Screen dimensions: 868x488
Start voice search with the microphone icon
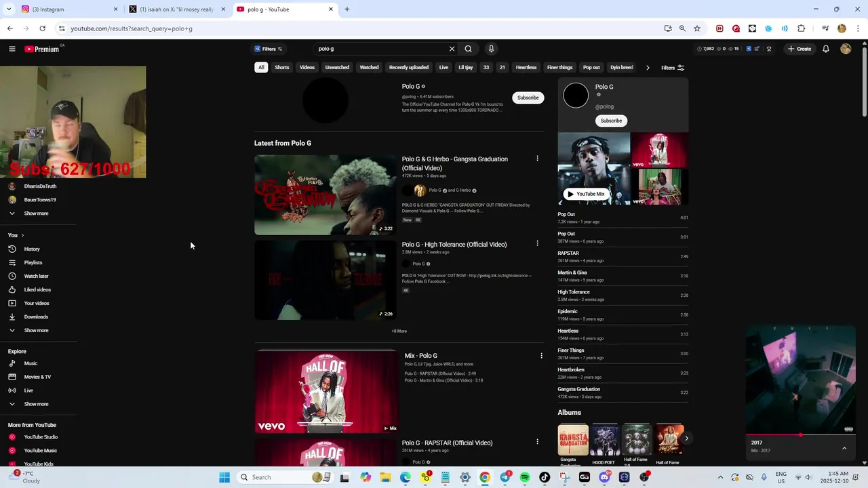click(491, 49)
